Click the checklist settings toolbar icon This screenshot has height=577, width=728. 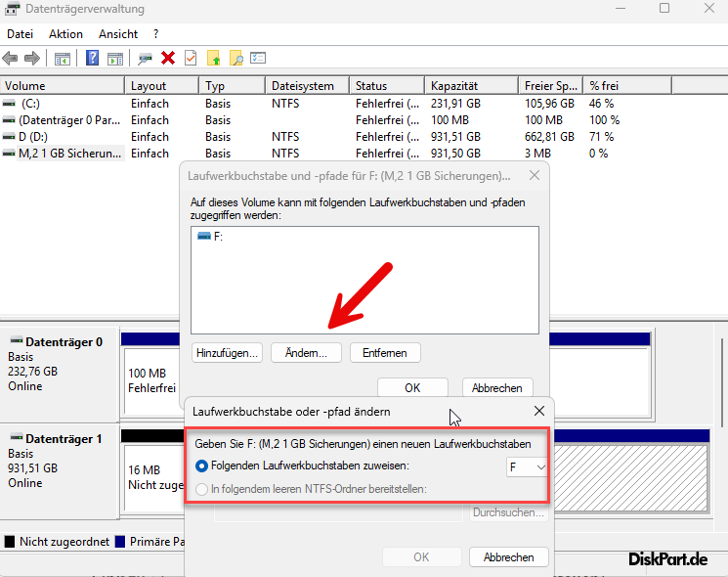tap(258, 58)
